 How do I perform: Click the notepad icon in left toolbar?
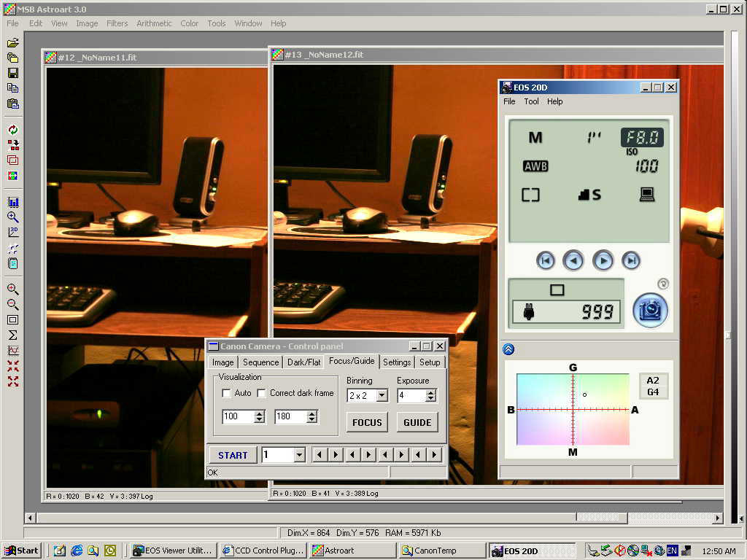click(13, 262)
